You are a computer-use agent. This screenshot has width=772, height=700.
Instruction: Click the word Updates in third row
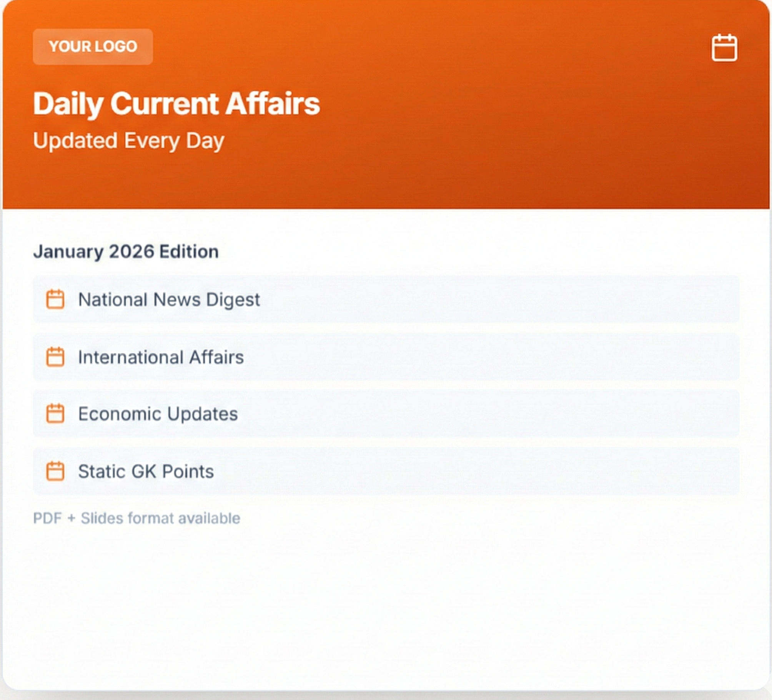(x=203, y=414)
